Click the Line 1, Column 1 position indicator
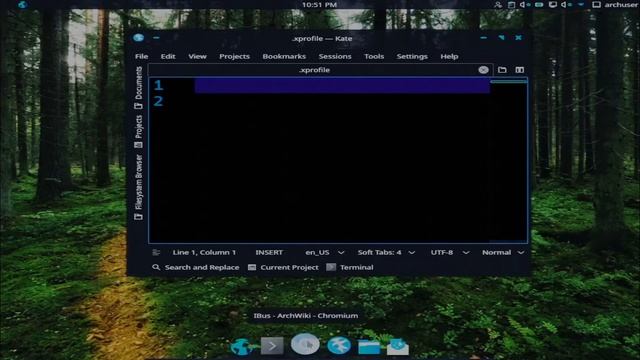This screenshot has width=640, height=360. point(204,252)
